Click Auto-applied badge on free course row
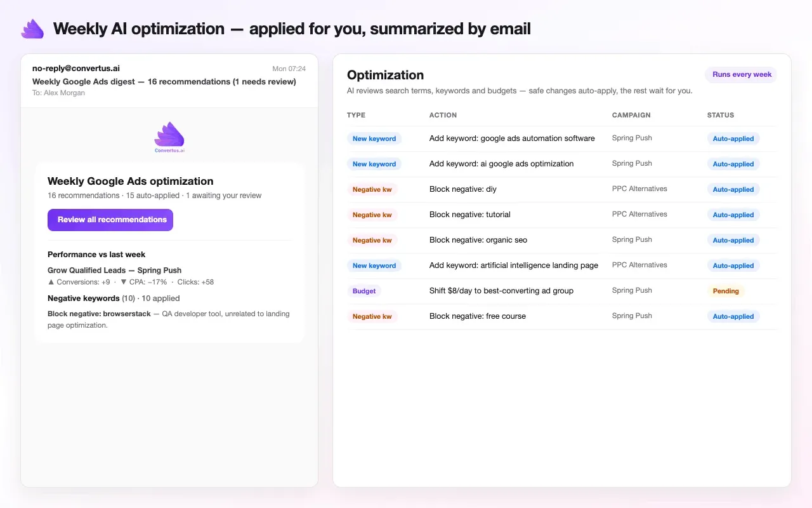This screenshot has height=508, width=812. point(733,316)
